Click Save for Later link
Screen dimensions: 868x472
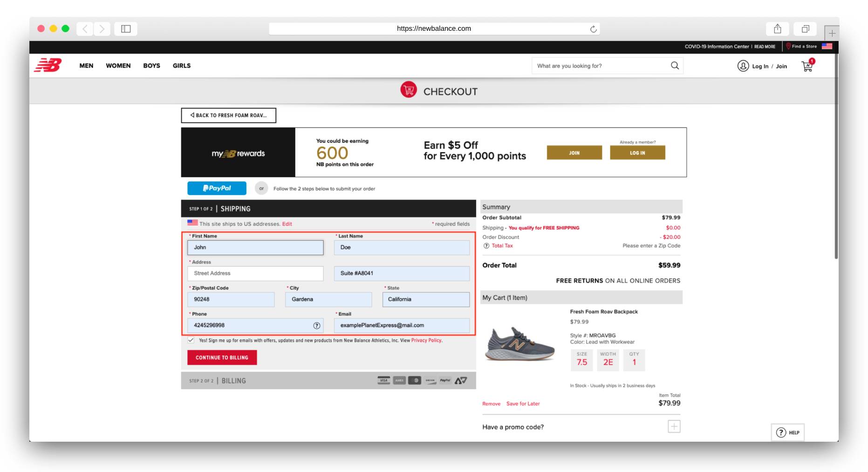click(x=523, y=404)
